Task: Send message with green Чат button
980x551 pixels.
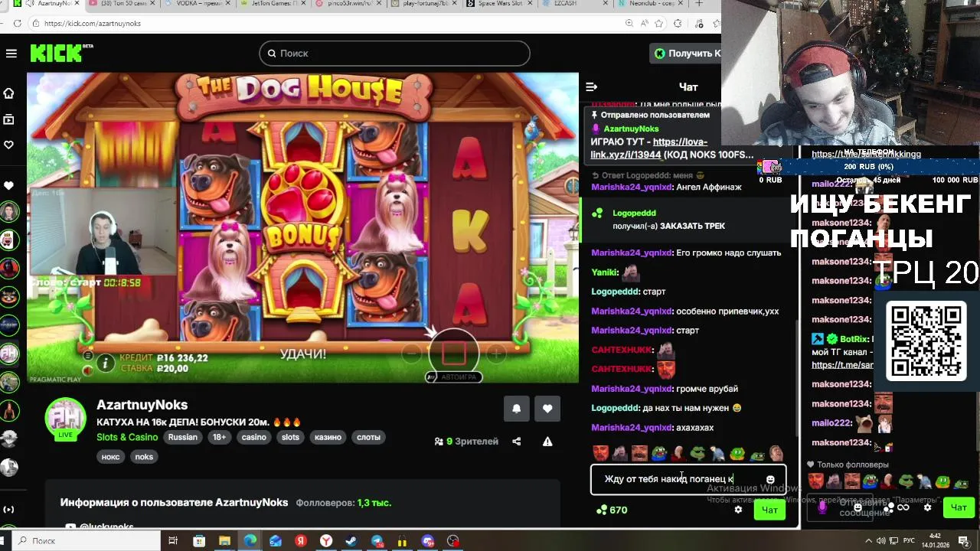Action: click(769, 510)
